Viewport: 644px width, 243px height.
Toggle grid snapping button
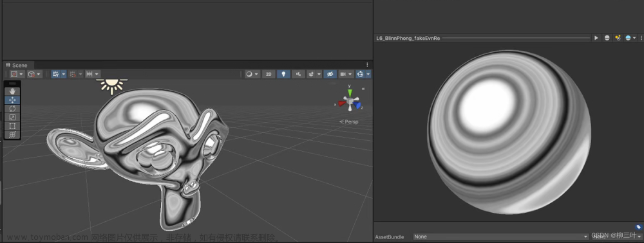pos(73,74)
